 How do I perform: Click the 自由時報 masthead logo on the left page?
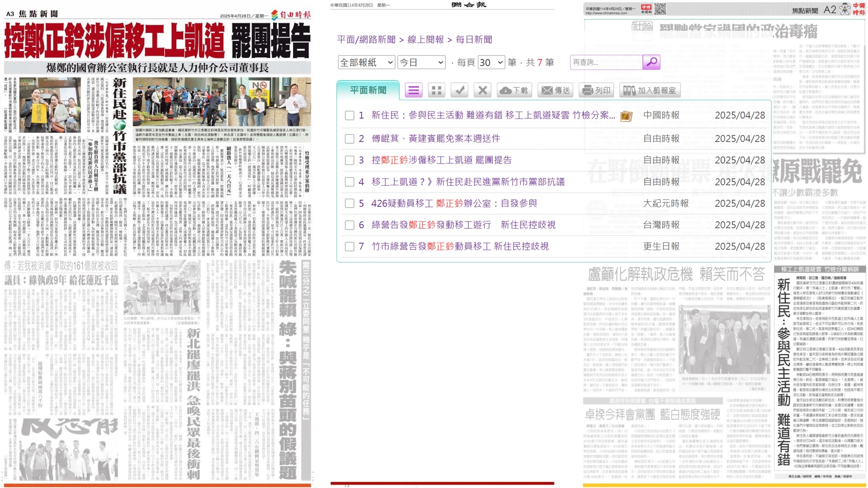[291, 14]
